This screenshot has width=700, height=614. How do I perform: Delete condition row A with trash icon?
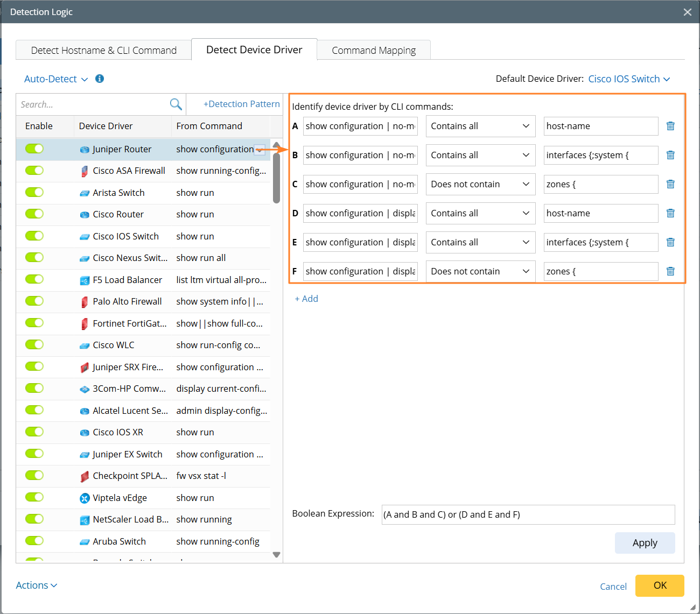670,126
